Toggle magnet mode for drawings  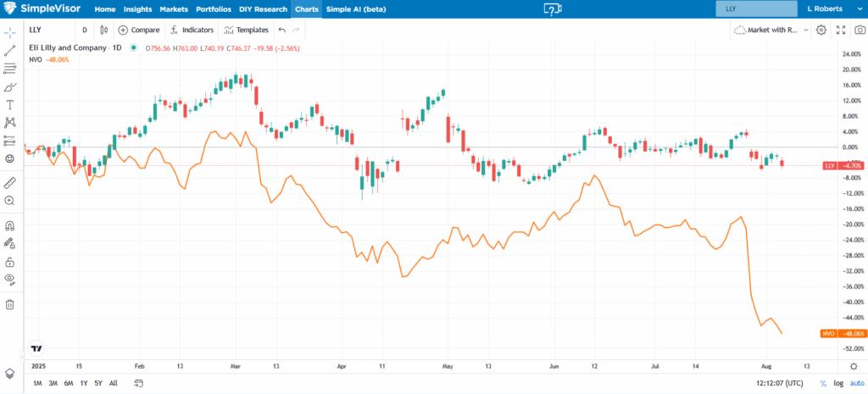[x=10, y=225]
